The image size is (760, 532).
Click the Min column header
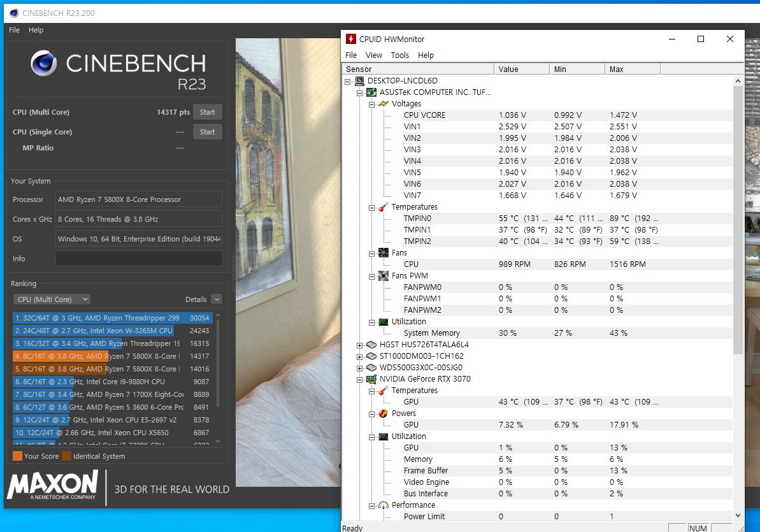tap(577, 69)
